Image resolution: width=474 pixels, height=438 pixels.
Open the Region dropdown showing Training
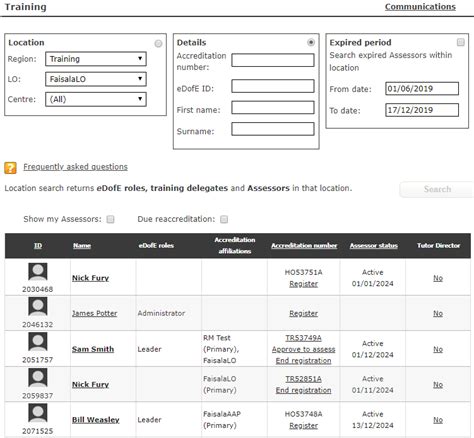click(96, 59)
